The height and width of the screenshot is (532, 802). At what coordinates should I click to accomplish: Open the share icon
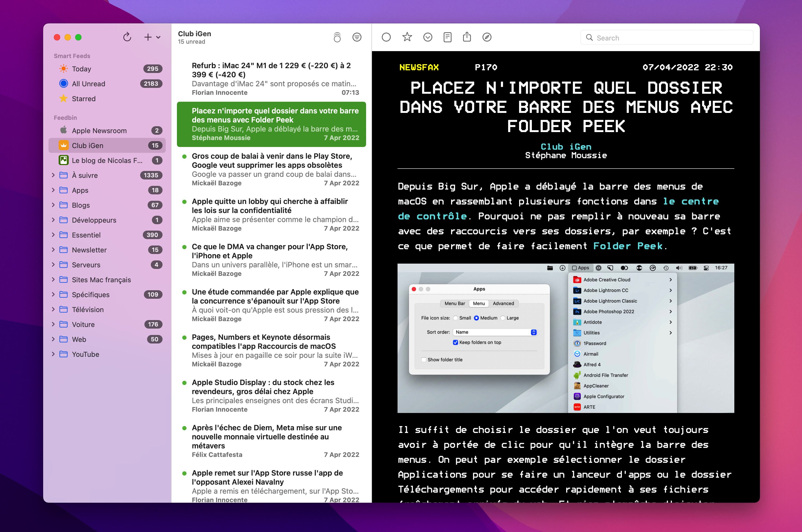click(x=467, y=37)
